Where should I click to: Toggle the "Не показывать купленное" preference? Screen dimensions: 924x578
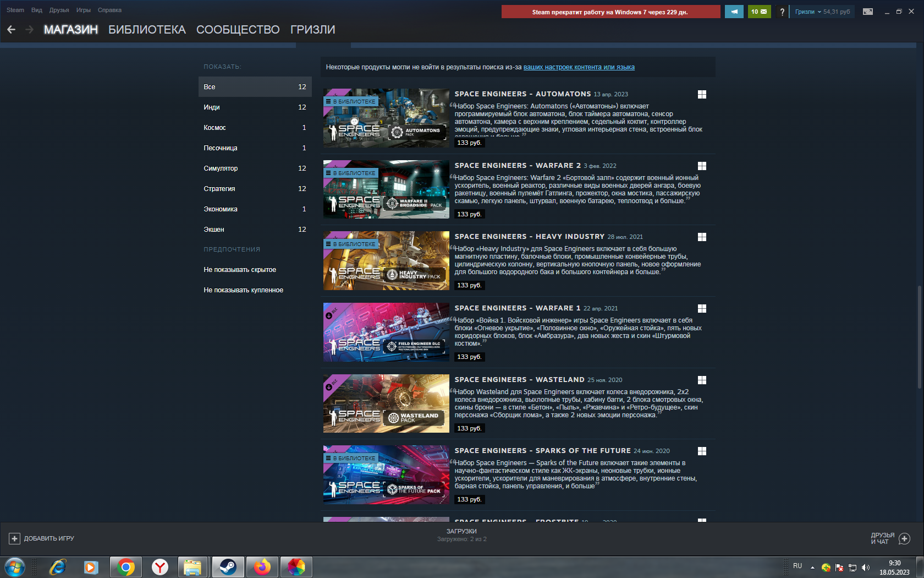243,290
